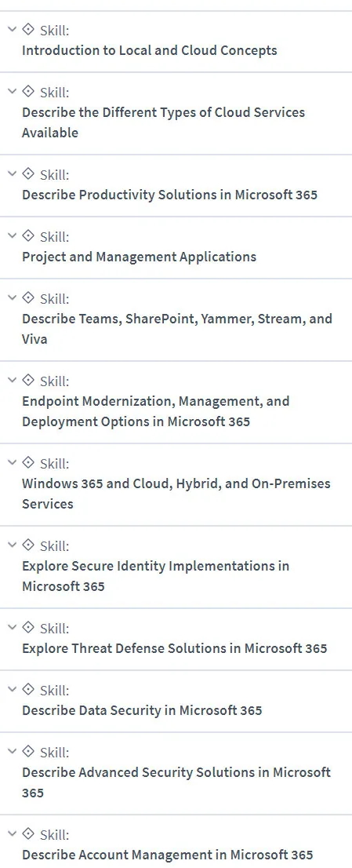Click skill icon beside Introduction to Local and Cloud Concepts
This screenshot has width=352, height=868.
28,29
